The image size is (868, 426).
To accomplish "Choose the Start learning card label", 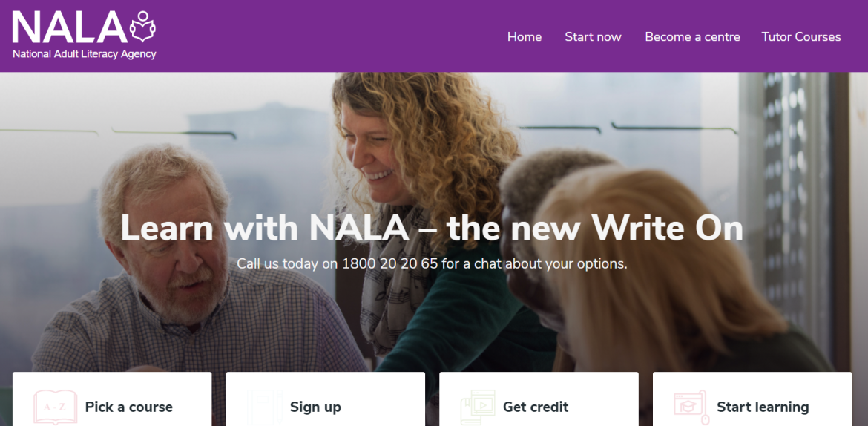I will pyautogui.click(x=763, y=407).
